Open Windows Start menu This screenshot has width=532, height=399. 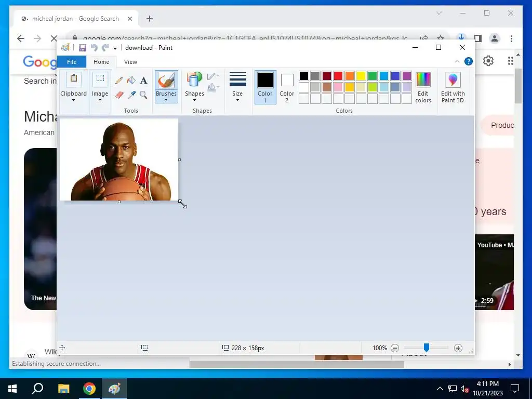12,389
